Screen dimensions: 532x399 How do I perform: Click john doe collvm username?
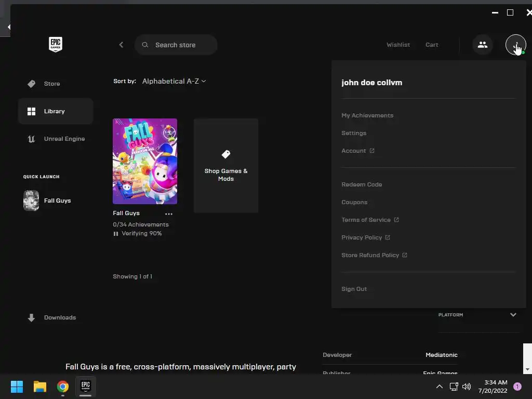(x=371, y=83)
